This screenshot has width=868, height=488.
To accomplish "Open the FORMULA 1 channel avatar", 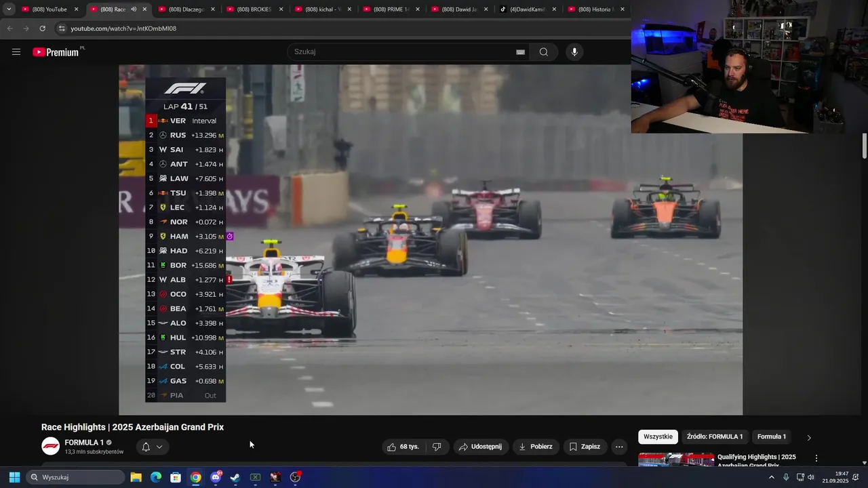I will click(50, 446).
